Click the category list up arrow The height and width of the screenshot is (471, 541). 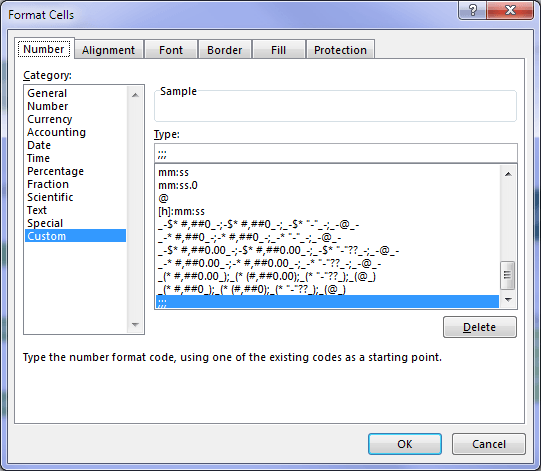coord(135,95)
